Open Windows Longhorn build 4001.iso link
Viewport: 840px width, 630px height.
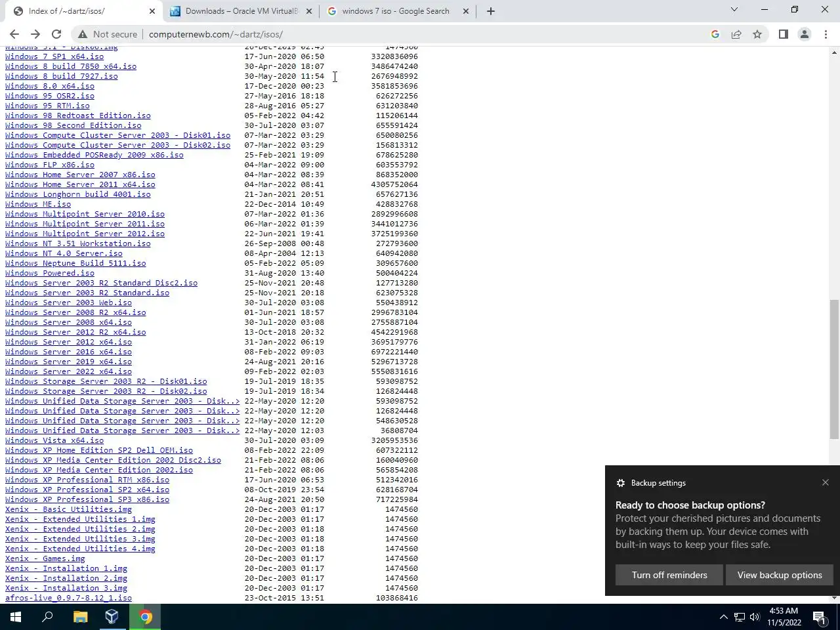coord(78,194)
